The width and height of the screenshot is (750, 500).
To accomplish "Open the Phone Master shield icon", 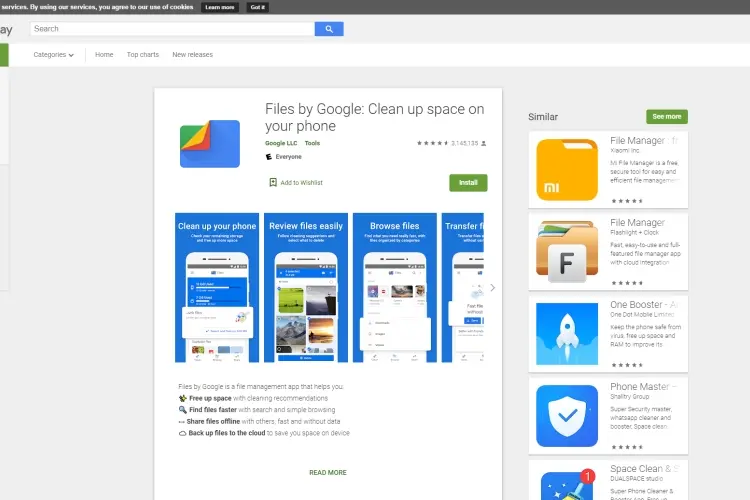I will coord(567,416).
